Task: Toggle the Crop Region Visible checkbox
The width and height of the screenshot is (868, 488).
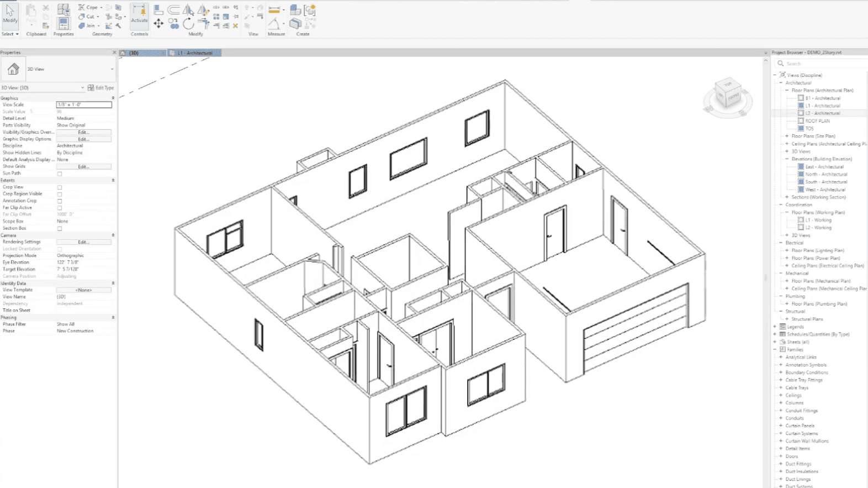Action: 60,195
